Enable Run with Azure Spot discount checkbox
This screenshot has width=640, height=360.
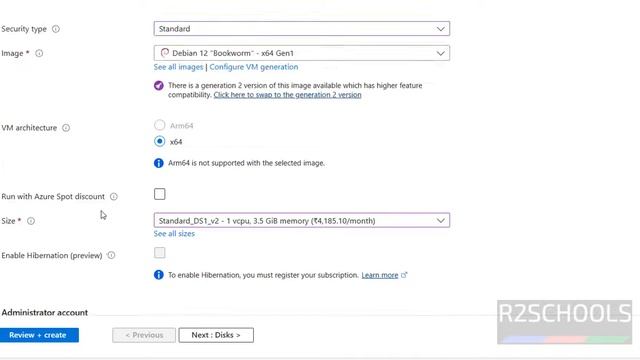(160, 194)
